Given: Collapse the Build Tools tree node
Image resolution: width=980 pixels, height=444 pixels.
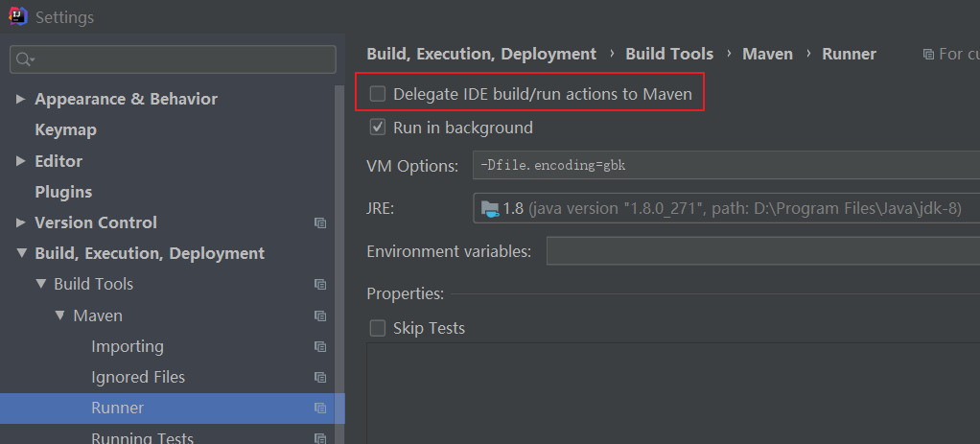Looking at the screenshot, I should coord(41,284).
